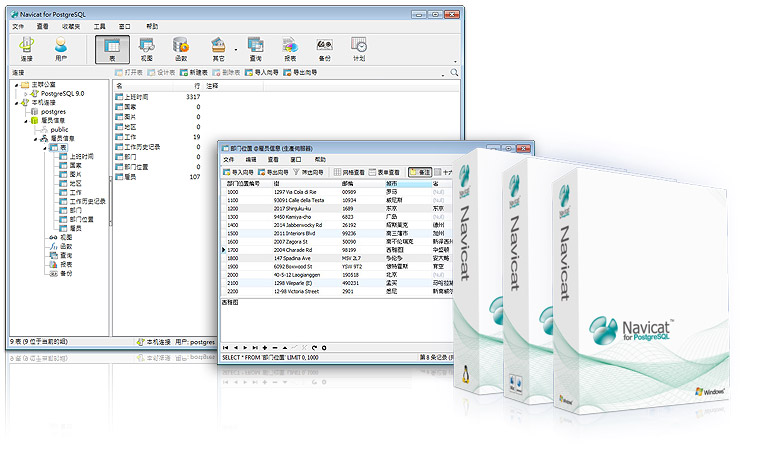Screen dimensions: 765x467
Task: Select public schema in connection tree
Action: coord(60,130)
